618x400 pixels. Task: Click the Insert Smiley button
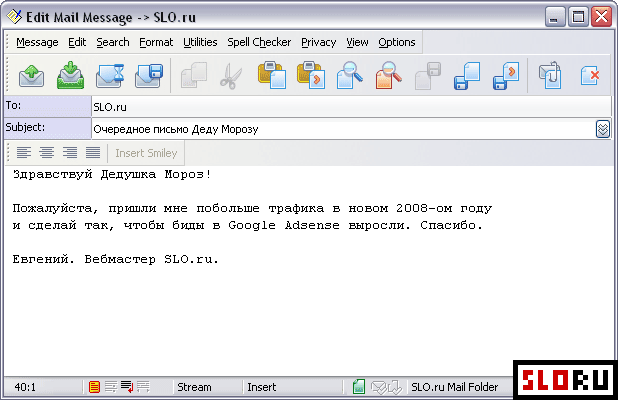[146, 153]
